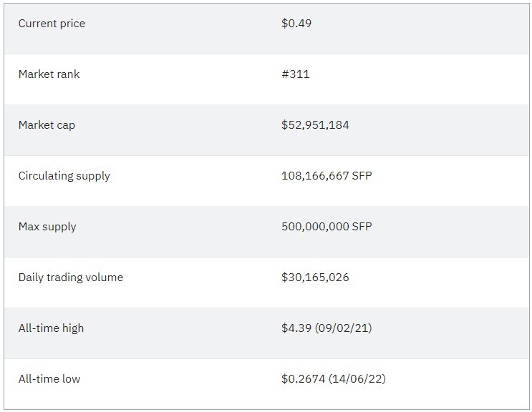532x412 pixels.
Task: Click the date 14/06/22 in parentheses
Action: pos(357,379)
